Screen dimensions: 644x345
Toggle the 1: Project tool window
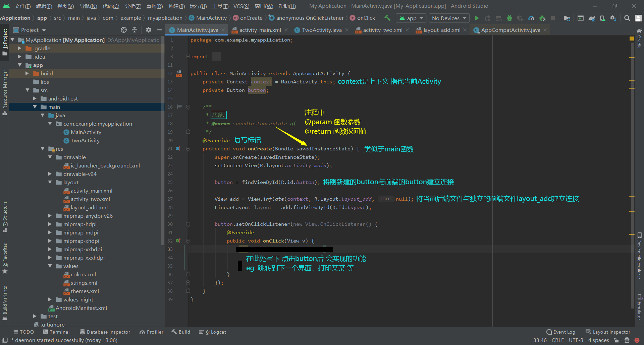pyautogui.click(x=5, y=42)
